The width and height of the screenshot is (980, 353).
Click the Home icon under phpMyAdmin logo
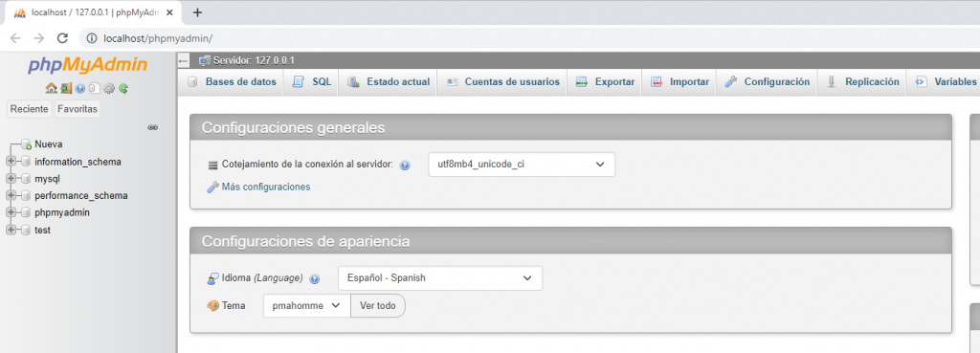point(52,88)
